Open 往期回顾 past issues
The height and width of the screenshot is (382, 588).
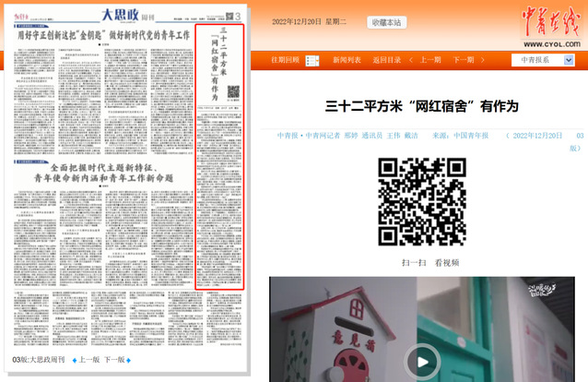click(285, 60)
